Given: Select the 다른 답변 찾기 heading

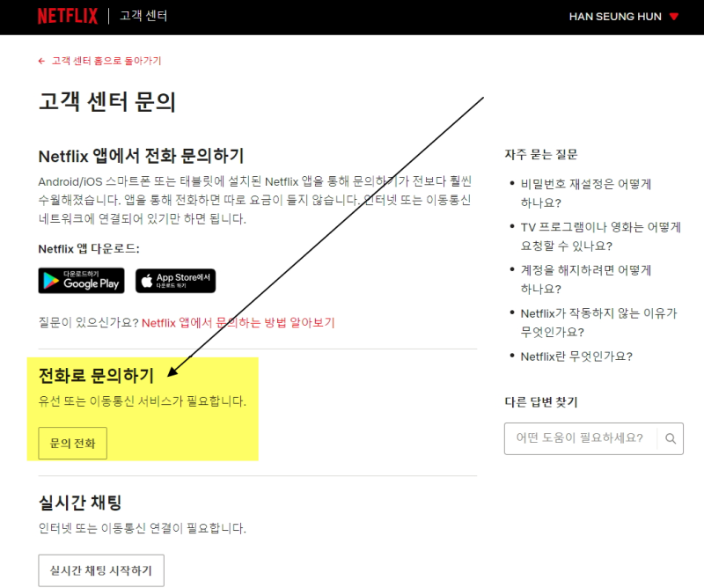Looking at the screenshot, I should coord(541,402).
